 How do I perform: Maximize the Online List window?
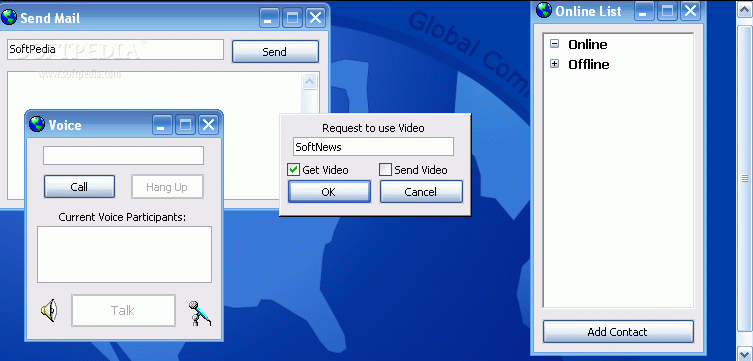click(x=667, y=11)
